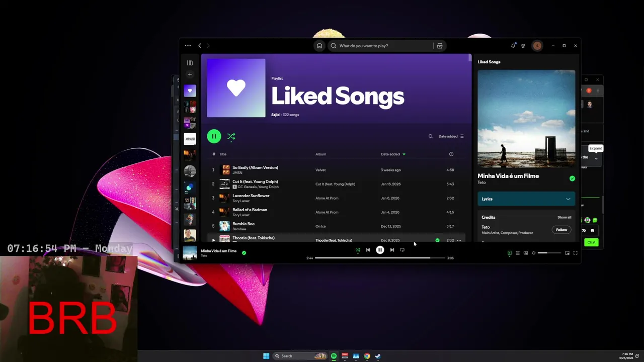644x362 pixels.
Task: Open Alone At Prom album on Ballad of a Badman row
Action: [327, 212]
